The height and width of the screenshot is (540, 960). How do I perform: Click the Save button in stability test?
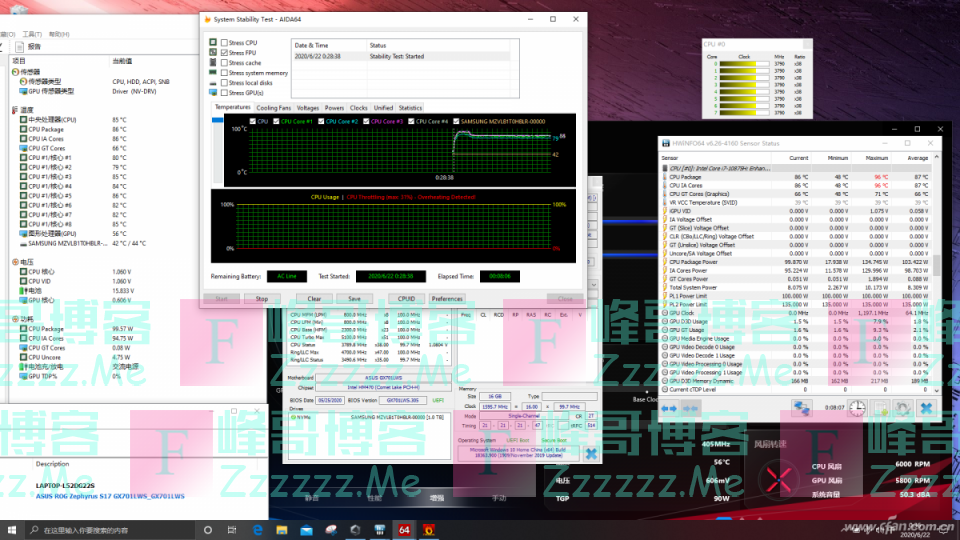(x=354, y=299)
